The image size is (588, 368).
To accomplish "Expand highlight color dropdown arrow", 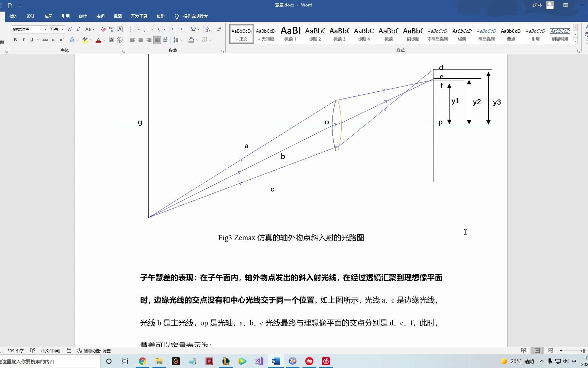I will (x=91, y=40).
